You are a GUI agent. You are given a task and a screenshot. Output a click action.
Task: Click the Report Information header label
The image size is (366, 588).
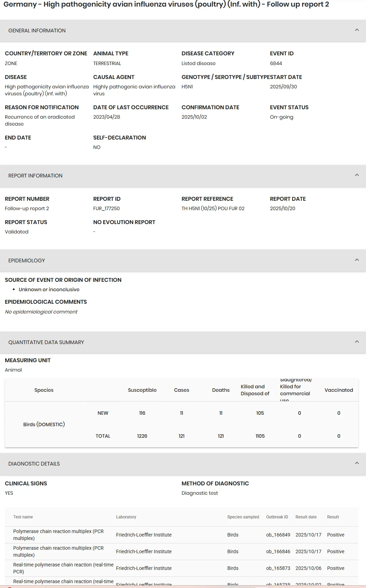pyautogui.click(x=35, y=176)
